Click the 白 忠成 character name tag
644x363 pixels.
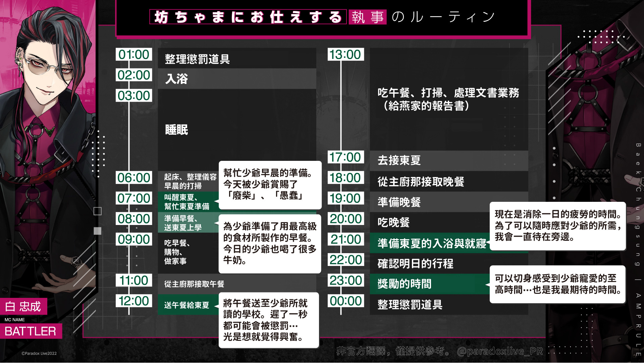click(x=23, y=306)
